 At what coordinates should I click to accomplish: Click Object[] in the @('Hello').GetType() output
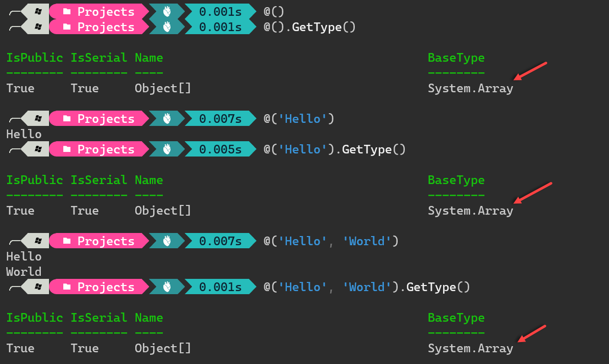[x=163, y=211]
